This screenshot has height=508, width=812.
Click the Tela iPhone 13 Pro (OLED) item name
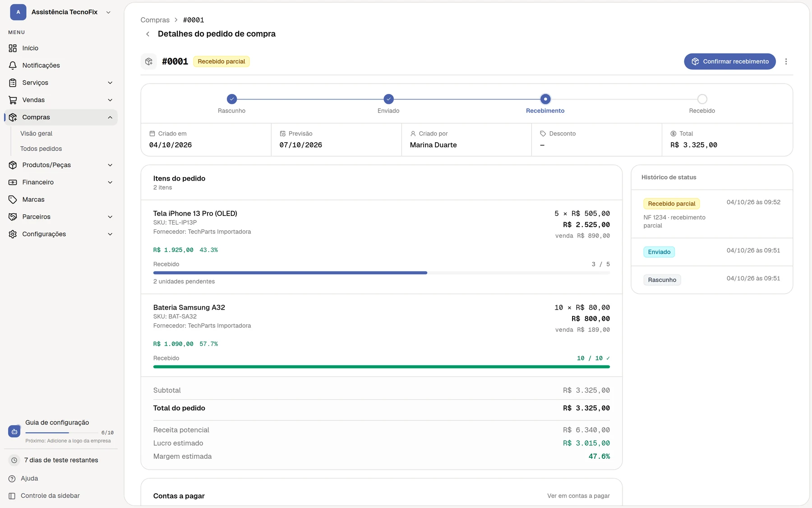point(195,214)
